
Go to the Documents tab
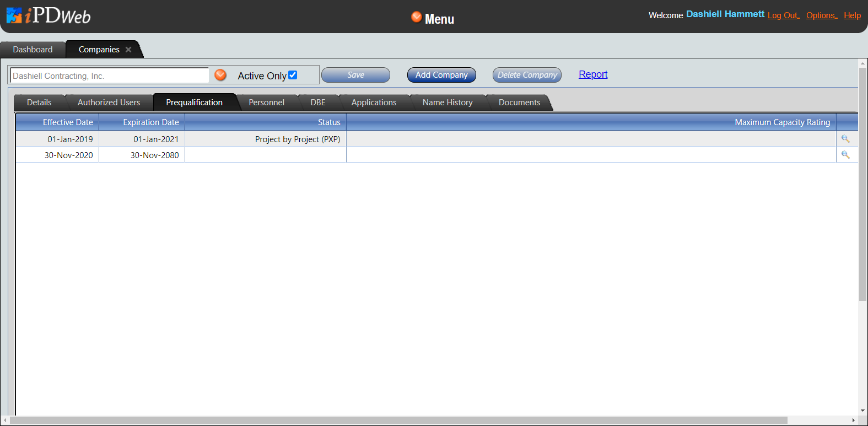[x=519, y=103]
